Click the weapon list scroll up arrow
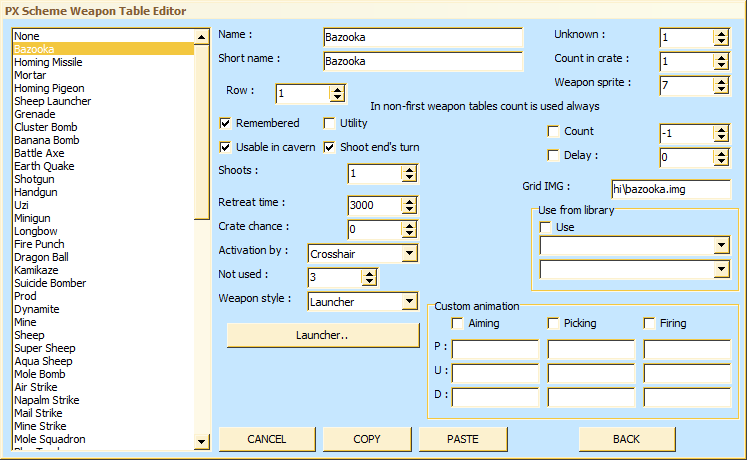The height and width of the screenshot is (460, 747). click(202, 37)
